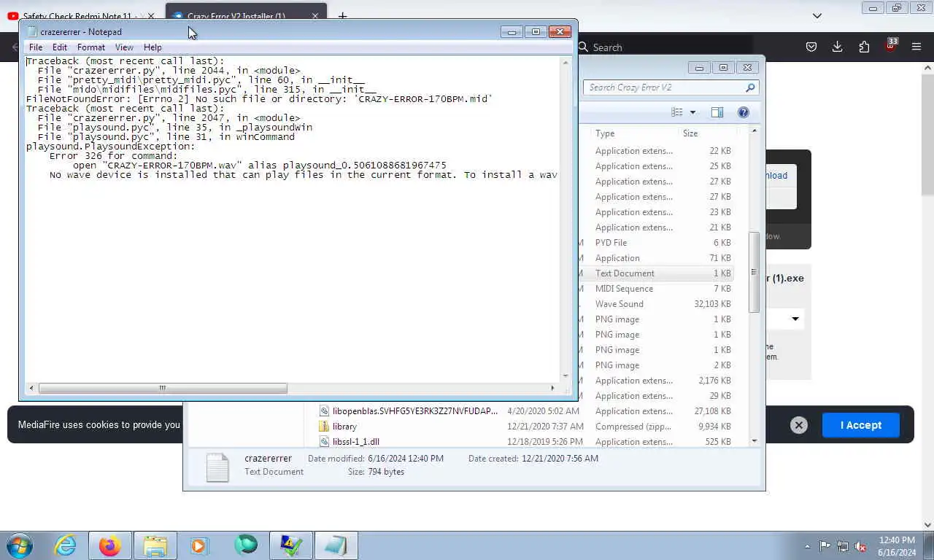Click the uBlock icon with badge 33
The image size is (934, 560).
[890, 45]
